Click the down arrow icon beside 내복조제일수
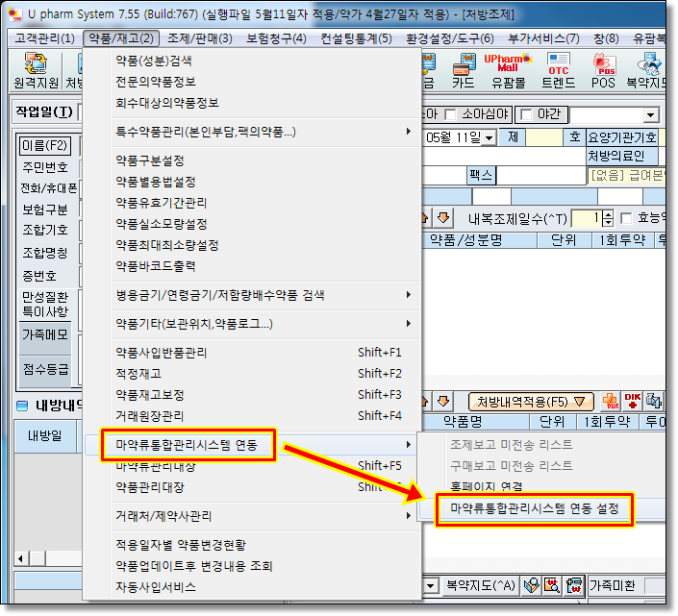This screenshot has height=616, width=678. [x=444, y=218]
